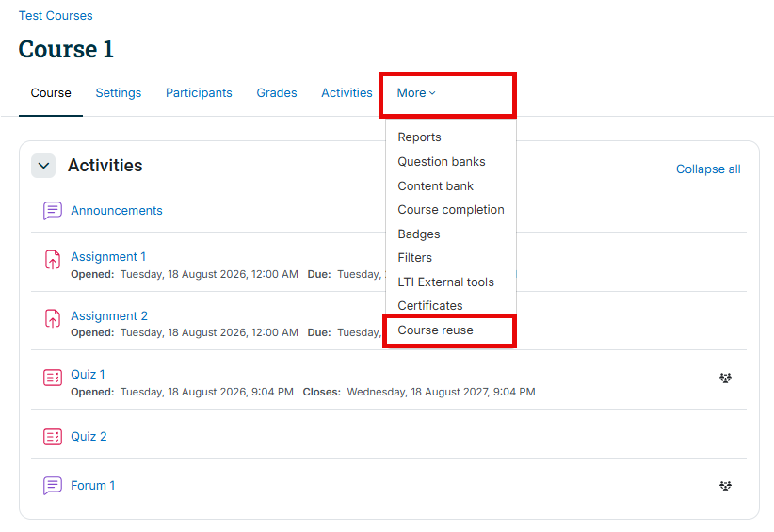This screenshot has width=774, height=532.
Task: Open the Settings tab
Action: point(119,93)
